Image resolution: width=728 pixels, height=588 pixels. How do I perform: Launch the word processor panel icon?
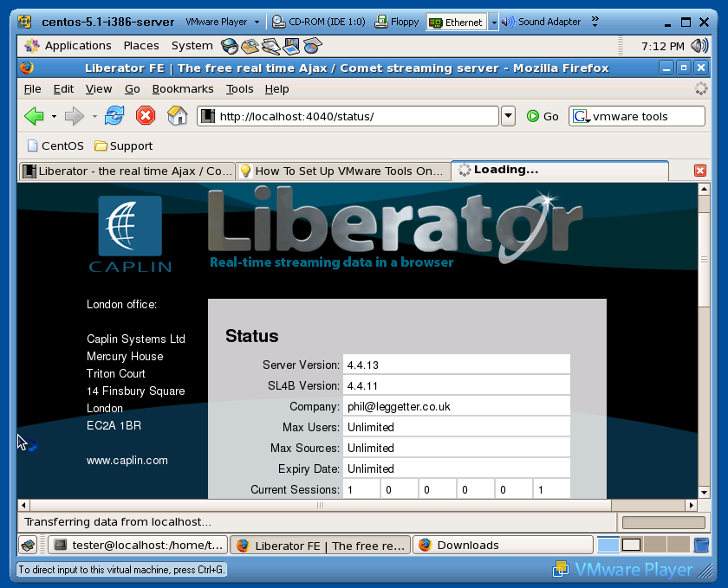coord(270,46)
